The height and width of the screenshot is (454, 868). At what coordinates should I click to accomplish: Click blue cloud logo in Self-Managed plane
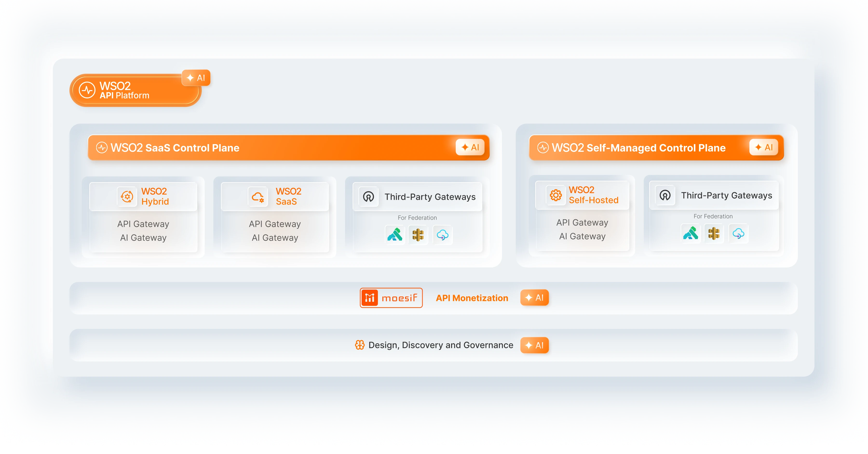pyautogui.click(x=738, y=234)
